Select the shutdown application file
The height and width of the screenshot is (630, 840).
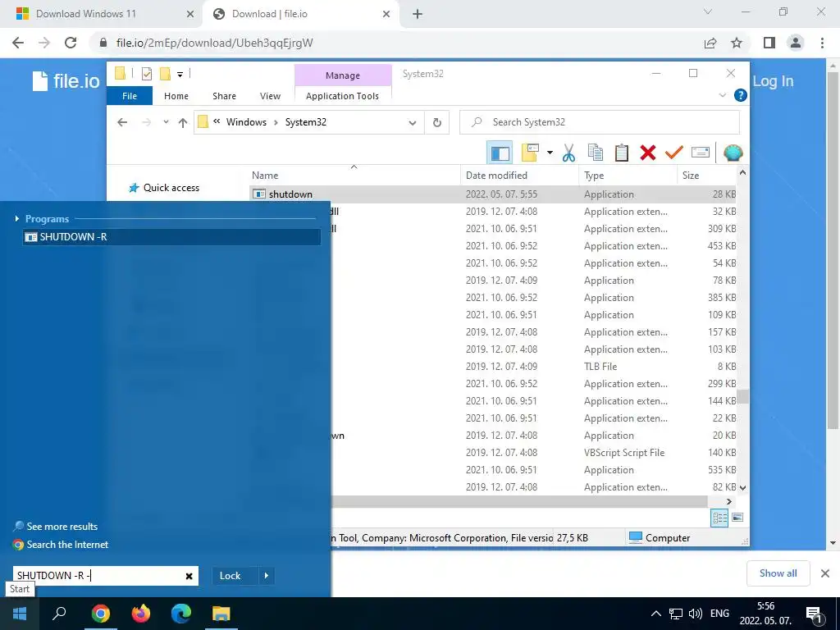point(290,194)
